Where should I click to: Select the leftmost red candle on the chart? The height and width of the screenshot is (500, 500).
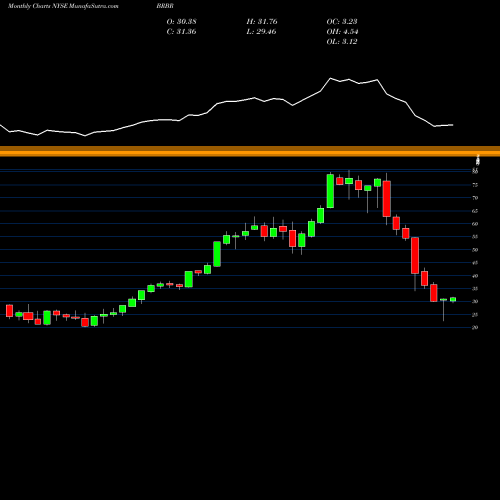(9, 311)
